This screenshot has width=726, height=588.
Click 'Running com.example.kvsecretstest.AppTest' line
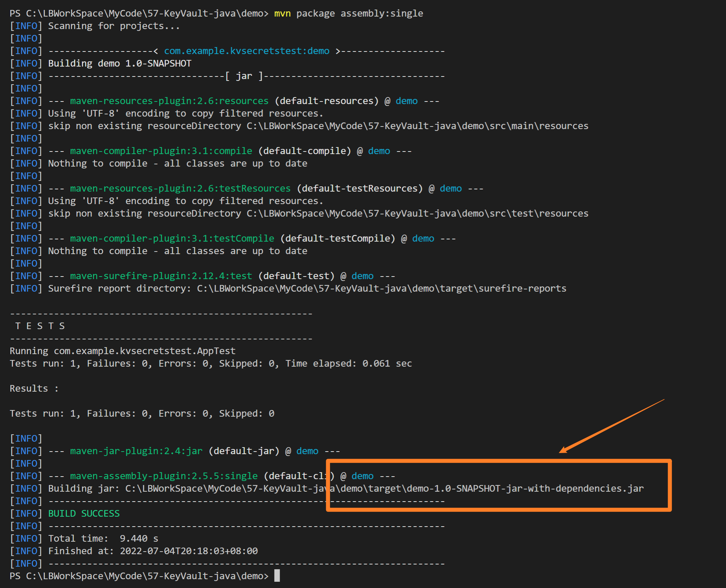[122, 351]
